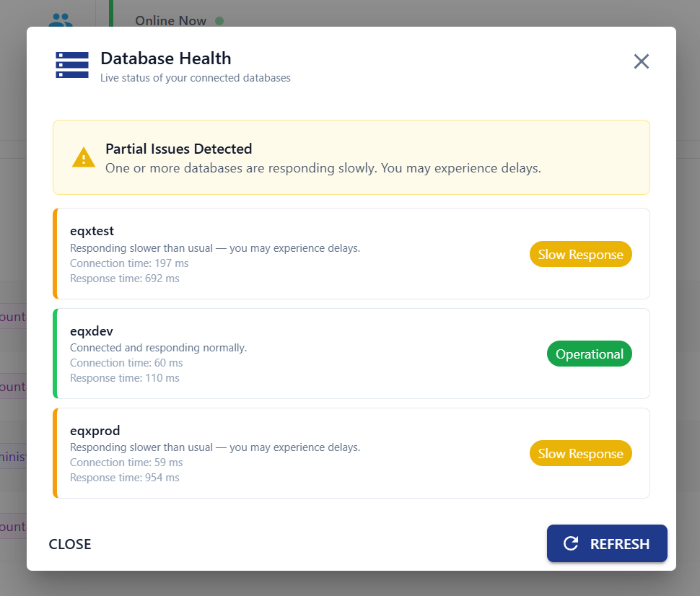Click the orange status bar on the eqxtest card
The image size is (700, 596).
55,253
